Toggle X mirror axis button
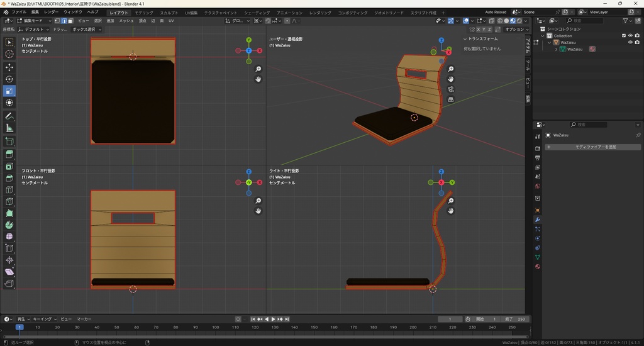The height and width of the screenshot is (346, 644). pyautogui.click(x=478, y=30)
